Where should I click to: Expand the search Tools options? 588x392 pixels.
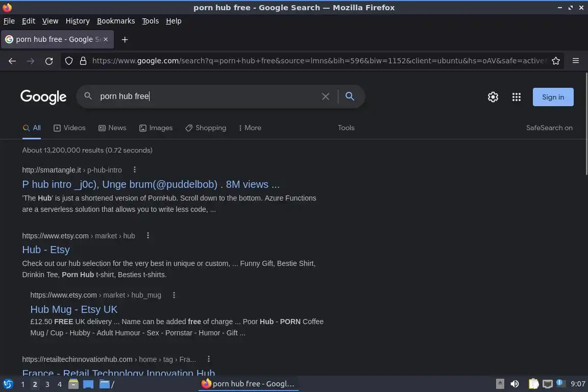click(346, 128)
